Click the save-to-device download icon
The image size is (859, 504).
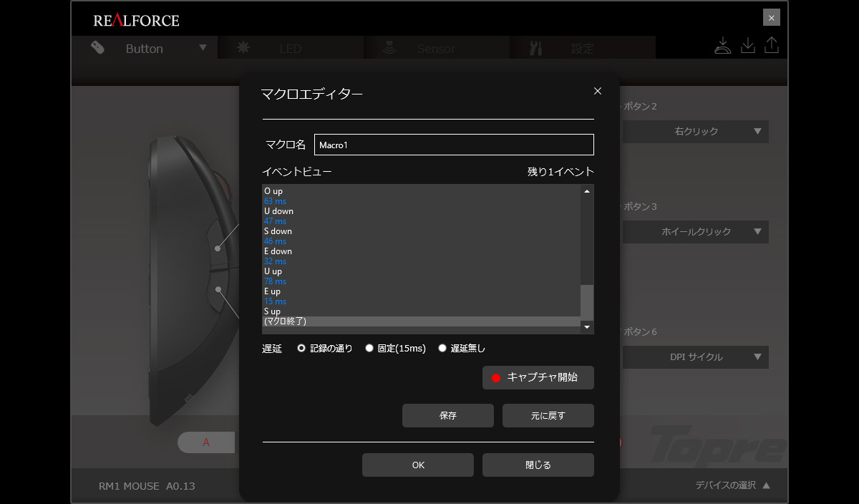[x=723, y=45]
